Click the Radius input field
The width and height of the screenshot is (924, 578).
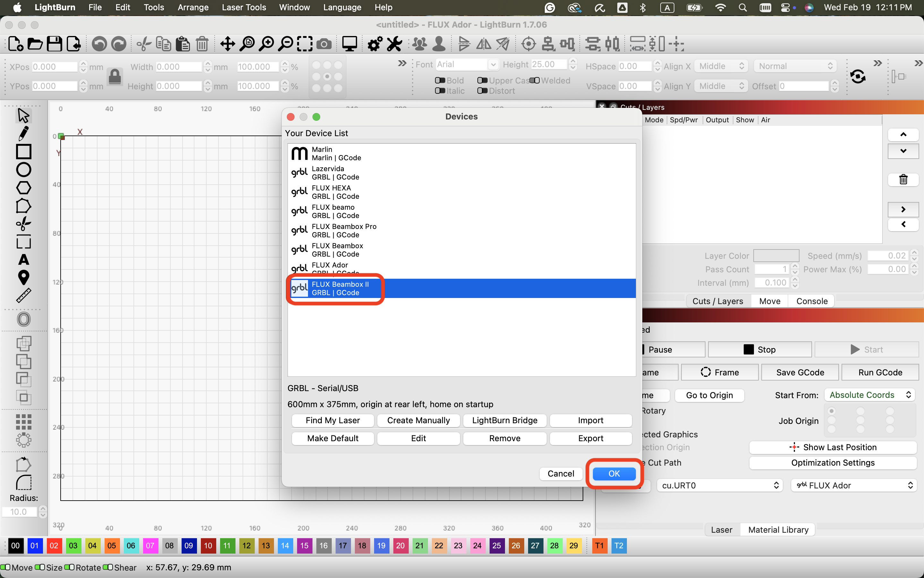(x=20, y=512)
